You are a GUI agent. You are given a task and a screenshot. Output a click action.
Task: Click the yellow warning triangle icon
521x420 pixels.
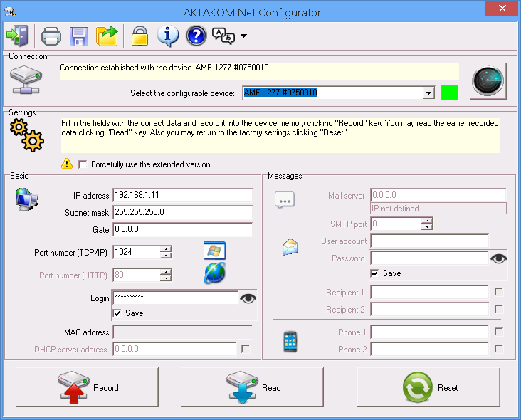click(67, 164)
